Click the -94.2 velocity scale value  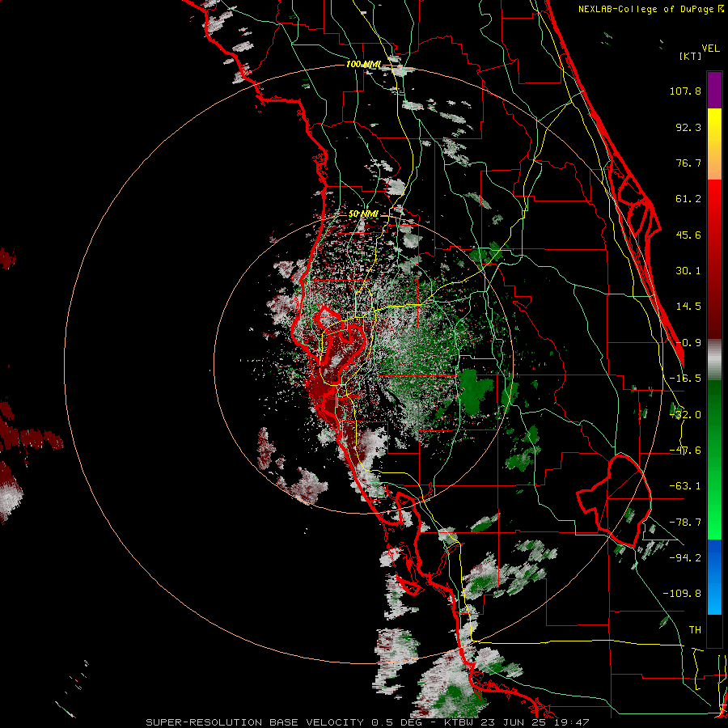coord(685,557)
